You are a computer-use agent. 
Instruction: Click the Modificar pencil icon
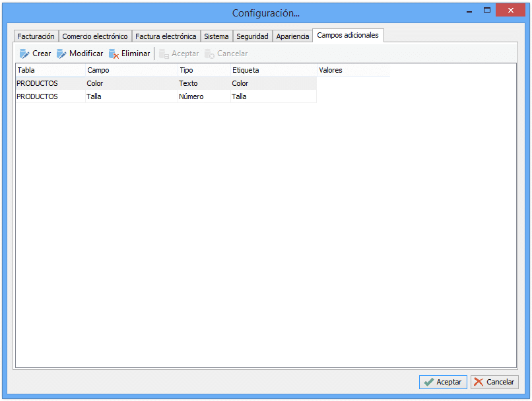click(61, 54)
